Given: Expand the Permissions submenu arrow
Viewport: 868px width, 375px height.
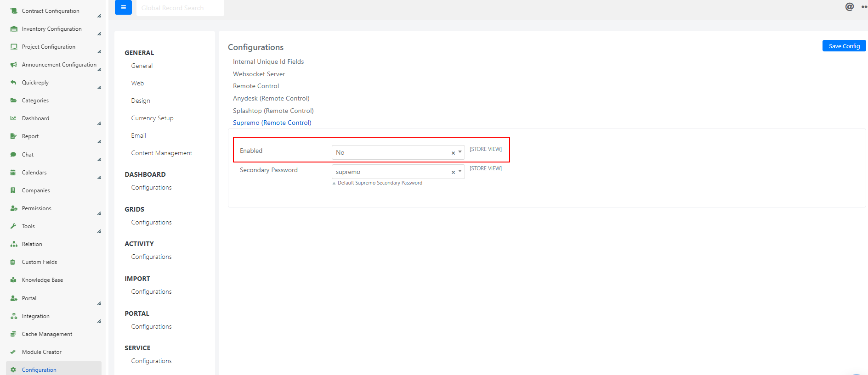Looking at the screenshot, I should click(99, 213).
